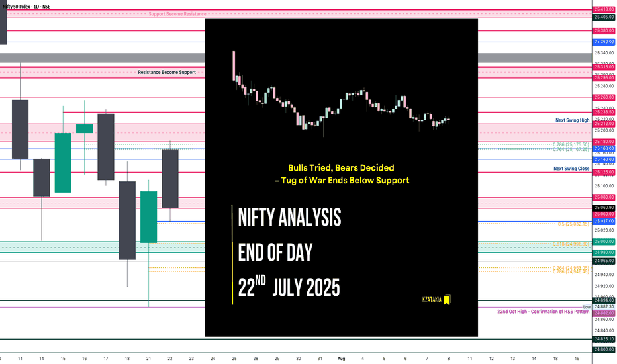Select the small green candle for July 16
Viewport: 617px width, 364px height.
coord(84,128)
